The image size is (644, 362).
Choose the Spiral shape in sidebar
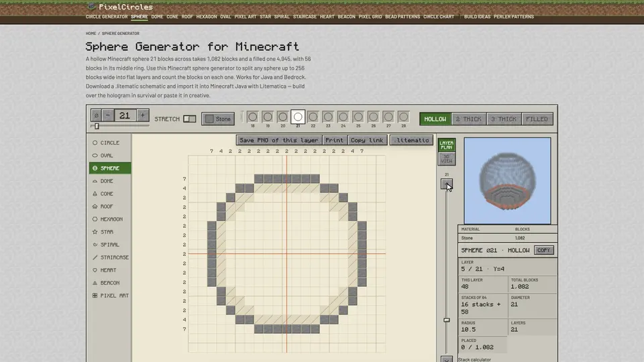point(110,244)
